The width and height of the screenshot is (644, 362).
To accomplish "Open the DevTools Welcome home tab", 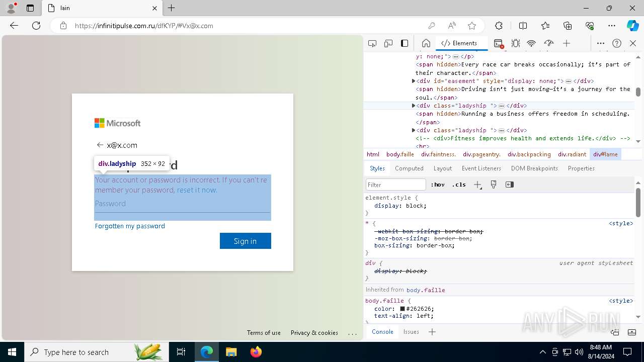I will [x=426, y=43].
